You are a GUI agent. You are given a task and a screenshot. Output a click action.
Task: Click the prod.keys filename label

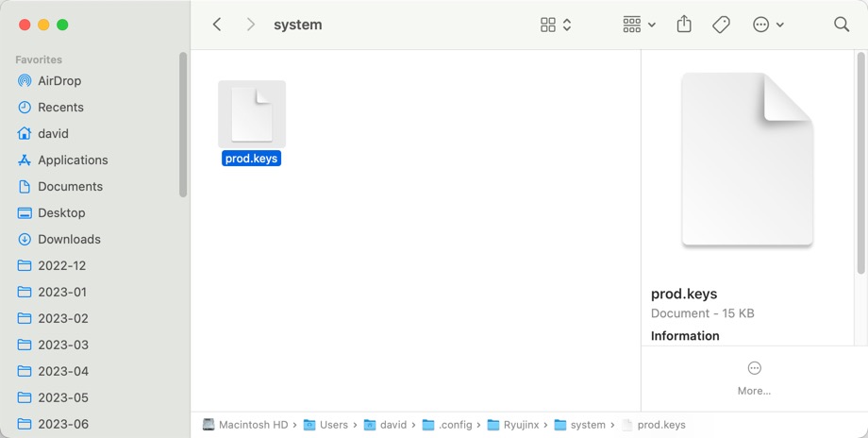click(251, 159)
